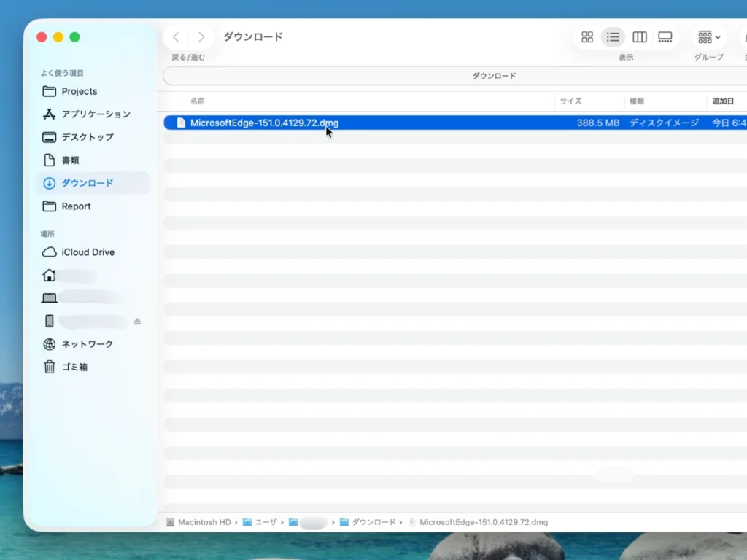Switch to icon grid view
747x560 pixels.
pyautogui.click(x=587, y=37)
